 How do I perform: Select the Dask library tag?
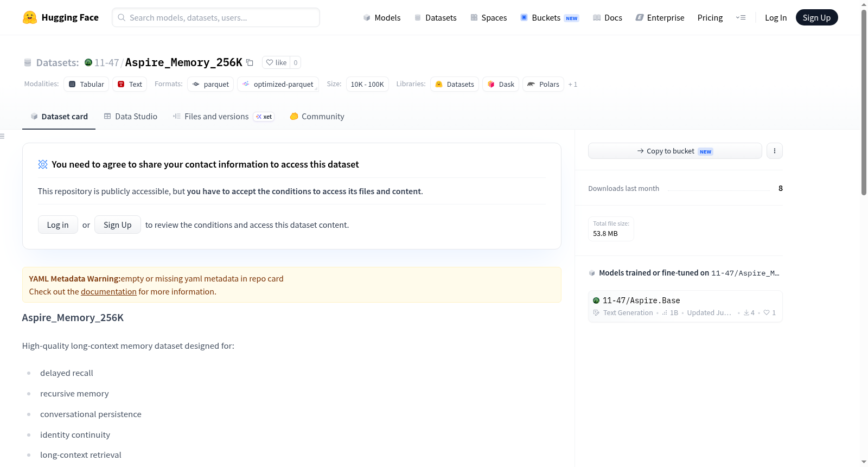(x=501, y=84)
